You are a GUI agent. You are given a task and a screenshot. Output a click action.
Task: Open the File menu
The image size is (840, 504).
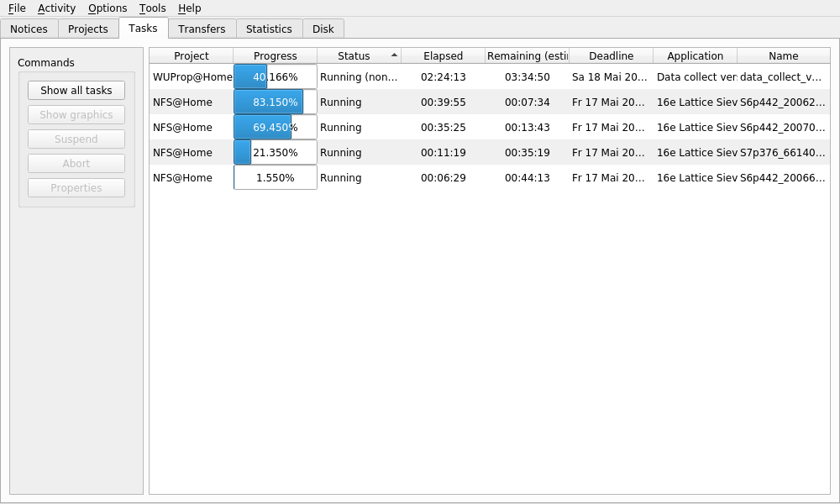tap(17, 8)
